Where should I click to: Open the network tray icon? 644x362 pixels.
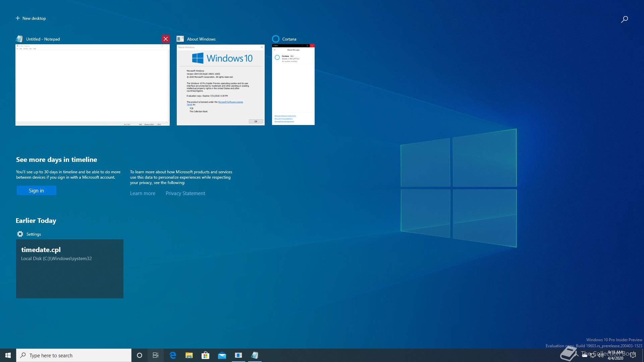592,355
